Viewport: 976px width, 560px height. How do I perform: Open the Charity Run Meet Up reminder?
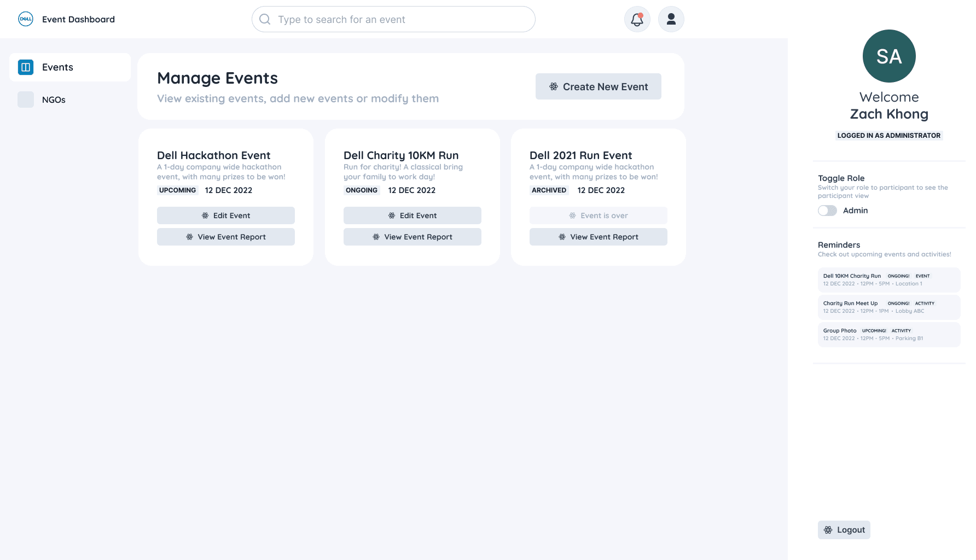click(889, 307)
